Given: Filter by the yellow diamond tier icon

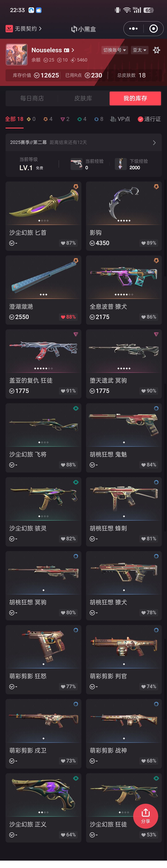Looking at the screenshot, I should (x=29, y=119).
